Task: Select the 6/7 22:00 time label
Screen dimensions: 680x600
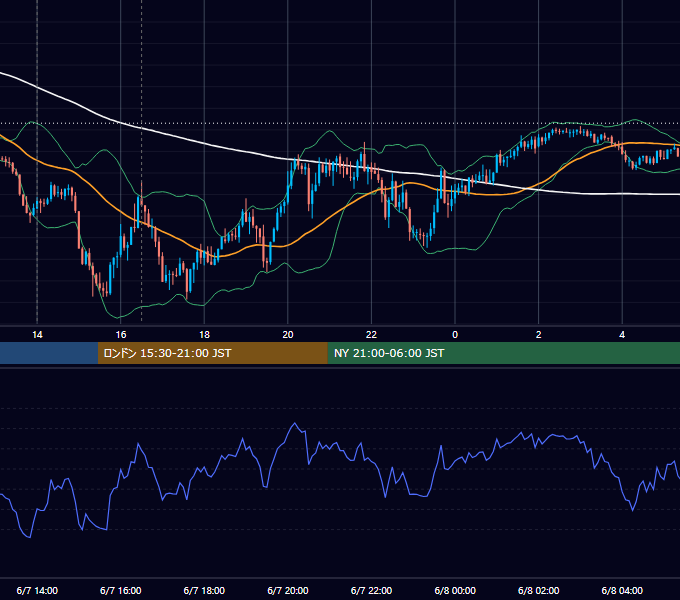Action: 371,590
